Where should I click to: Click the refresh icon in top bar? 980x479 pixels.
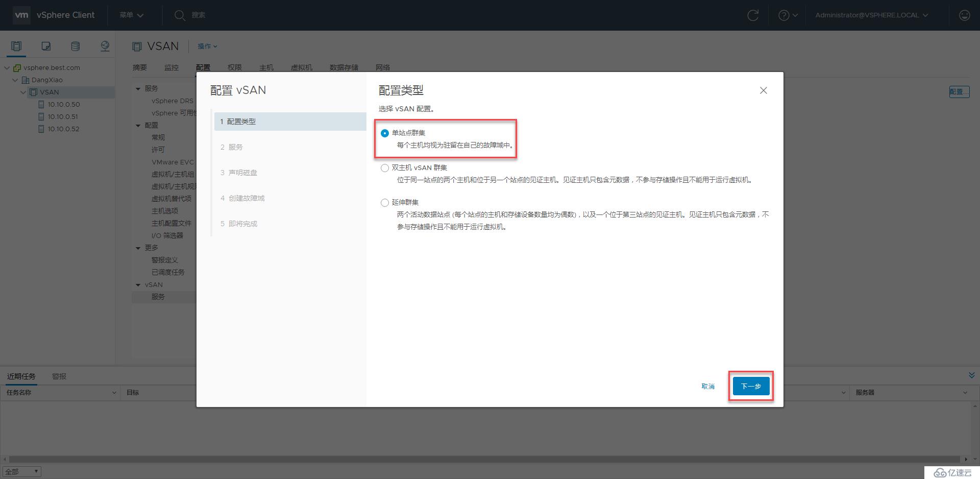coord(753,15)
